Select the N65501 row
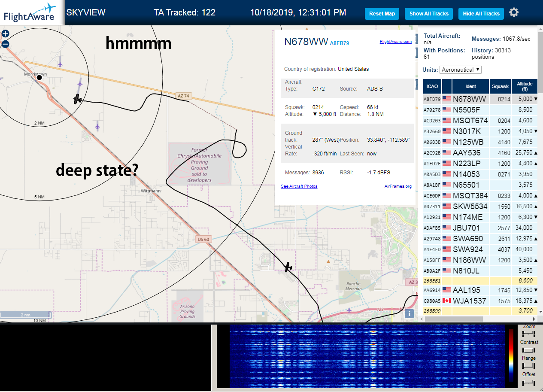 pos(480,185)
